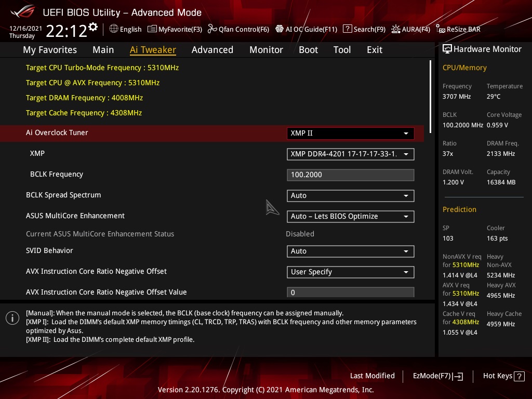
Task: Open clock settings gear icon
Action: click(x=93, y=27)
